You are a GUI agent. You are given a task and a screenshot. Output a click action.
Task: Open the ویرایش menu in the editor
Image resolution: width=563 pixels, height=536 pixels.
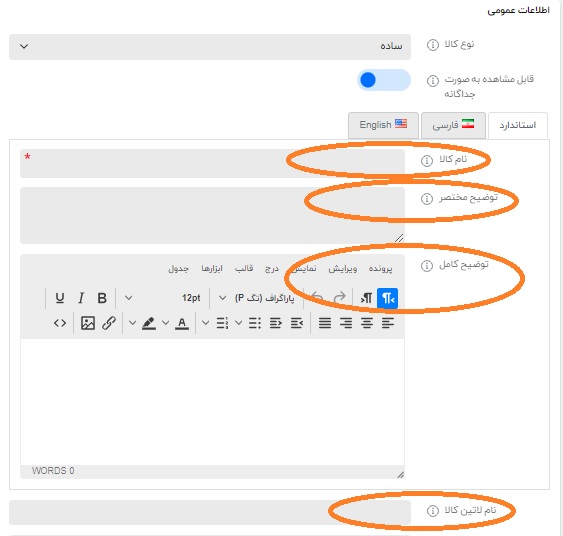pyautogui.click(x=343, y=269)
